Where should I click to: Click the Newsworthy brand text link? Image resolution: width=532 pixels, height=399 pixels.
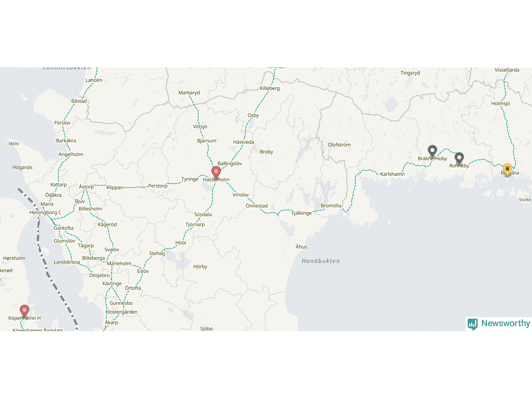[x=505, y=323]
